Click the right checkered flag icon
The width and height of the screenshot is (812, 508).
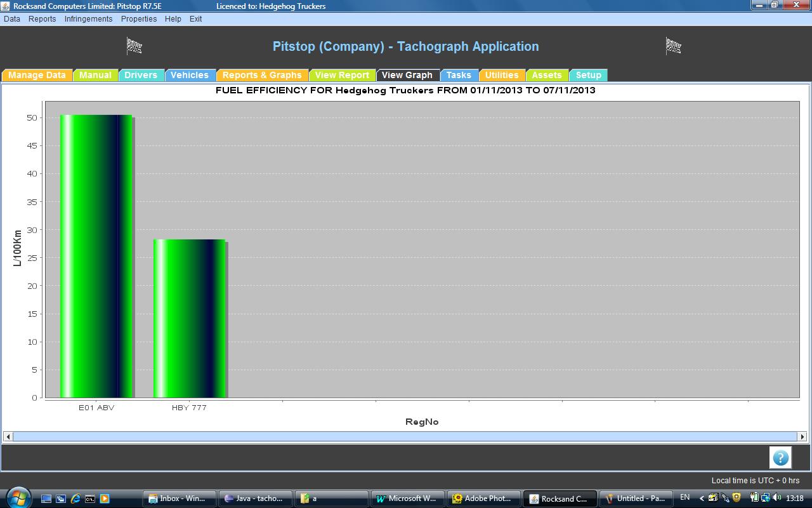[673, 46]
